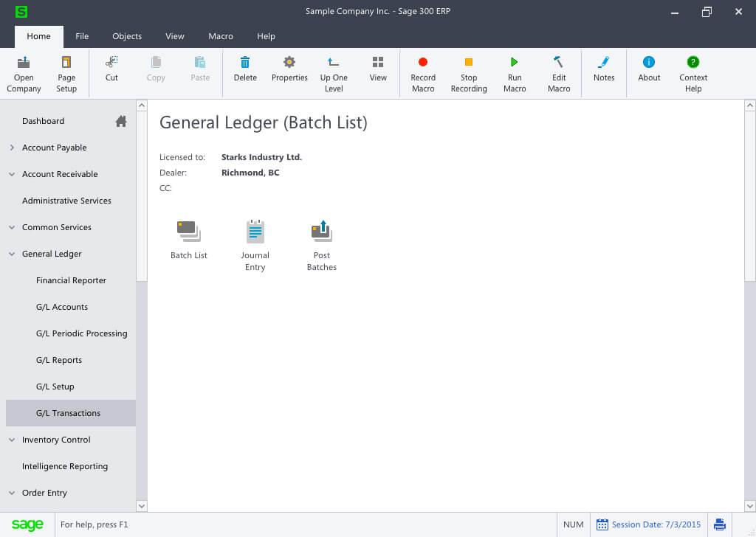Click the Notes toolbar icon
The height and width of the screenshot is (537, 756).
click(x=604, y=70)
